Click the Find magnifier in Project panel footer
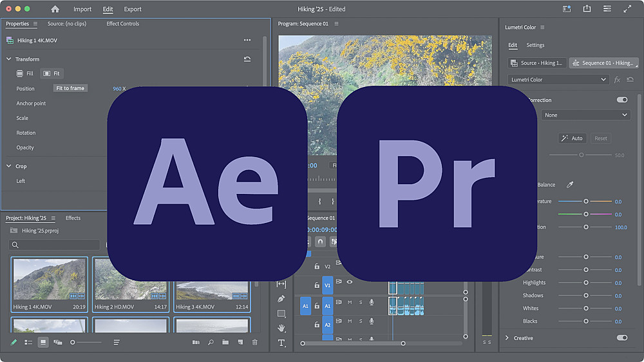644x362 pixels. coord(211,342)
